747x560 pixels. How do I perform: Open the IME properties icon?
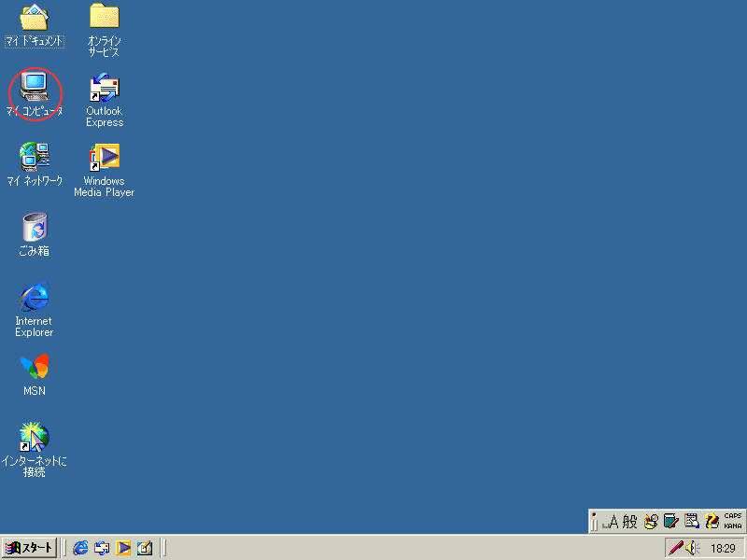point(691,522)
